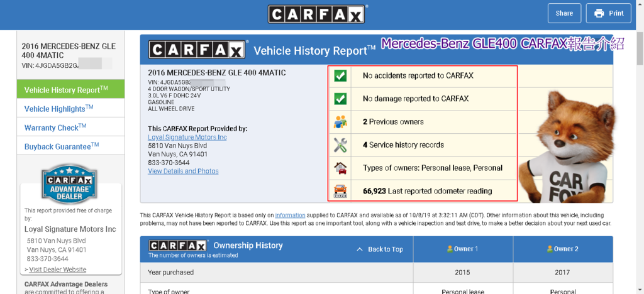Click the CARFAX logo in top header

click(x=316, y=14)
